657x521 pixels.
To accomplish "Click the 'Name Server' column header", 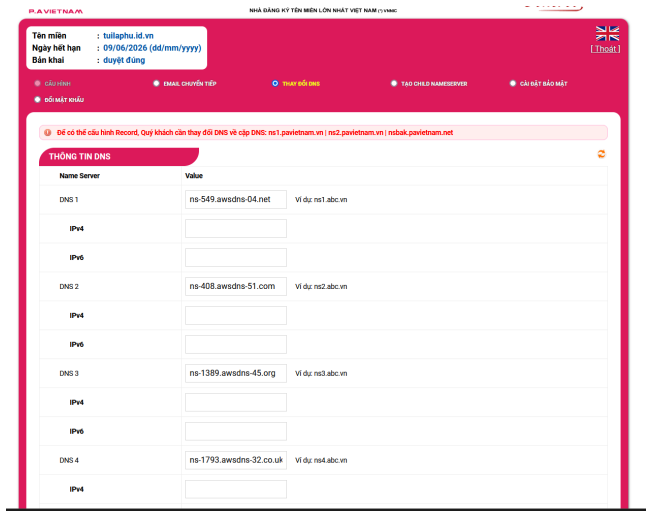I will coord(80,176).
